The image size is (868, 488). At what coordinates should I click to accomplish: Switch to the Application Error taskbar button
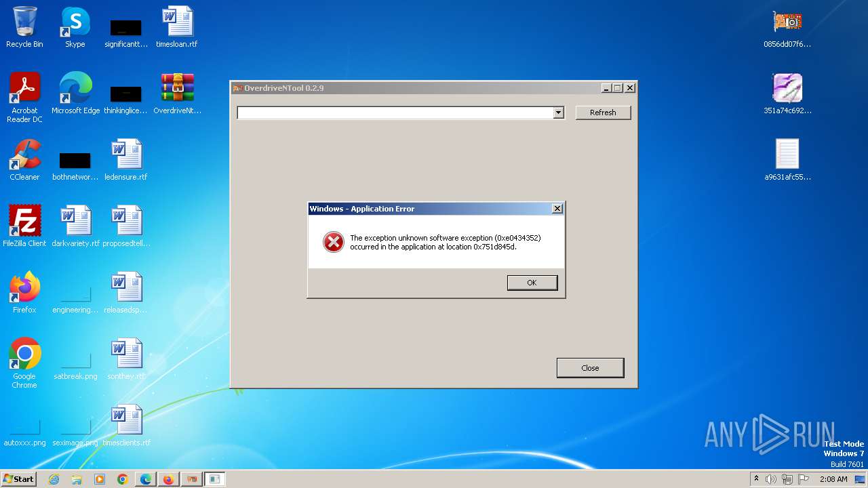coord(215,479)
